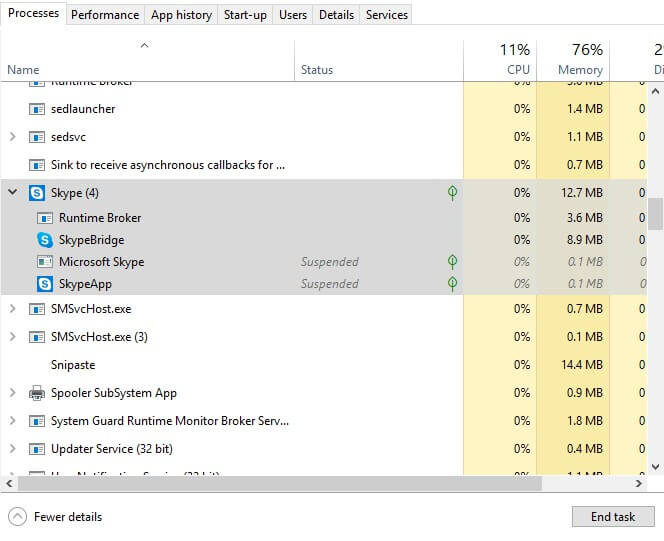Expand the Updater Service (32 bit) group
Image resolution: width=664 pixels, height=541 pixels.
point(13,449)
